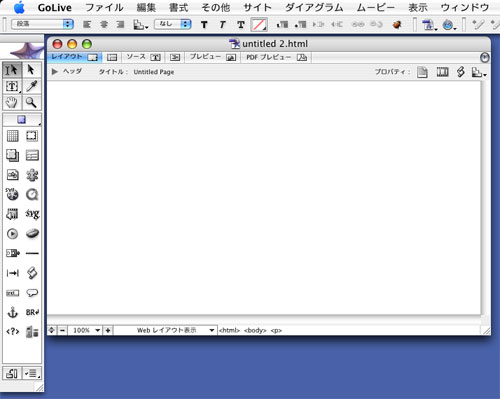This screenshot has height=399, width=500.
Task: Click the zoom in plus button
Action: (108, 330)
